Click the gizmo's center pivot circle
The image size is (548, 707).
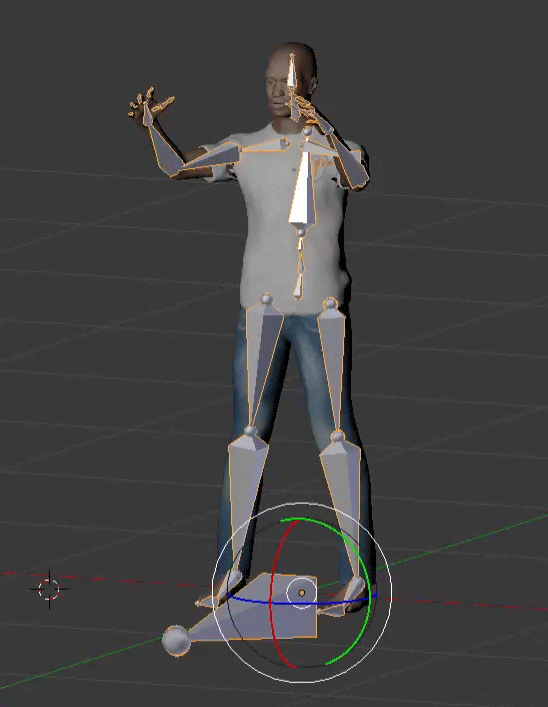coord(302,592)
